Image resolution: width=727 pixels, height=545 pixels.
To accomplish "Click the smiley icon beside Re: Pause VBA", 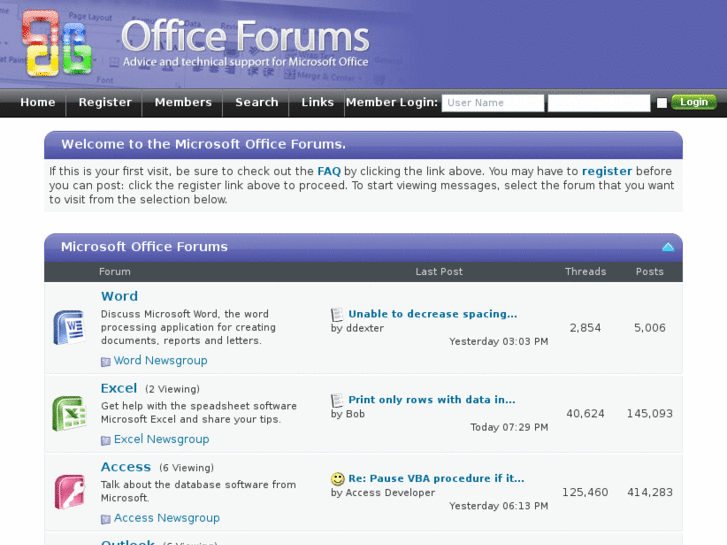I will click(x=338, y=479).
